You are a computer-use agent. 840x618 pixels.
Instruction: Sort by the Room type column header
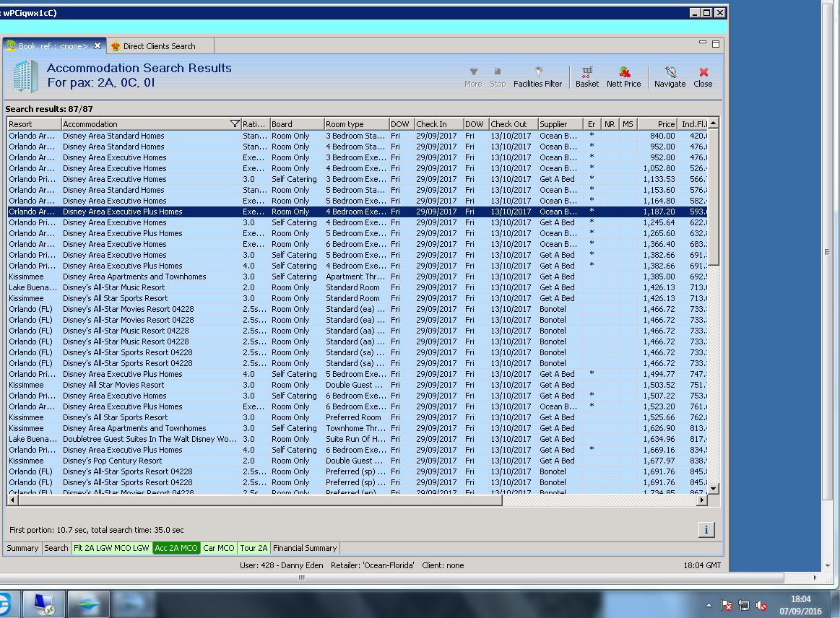click(x=356, y=123)
